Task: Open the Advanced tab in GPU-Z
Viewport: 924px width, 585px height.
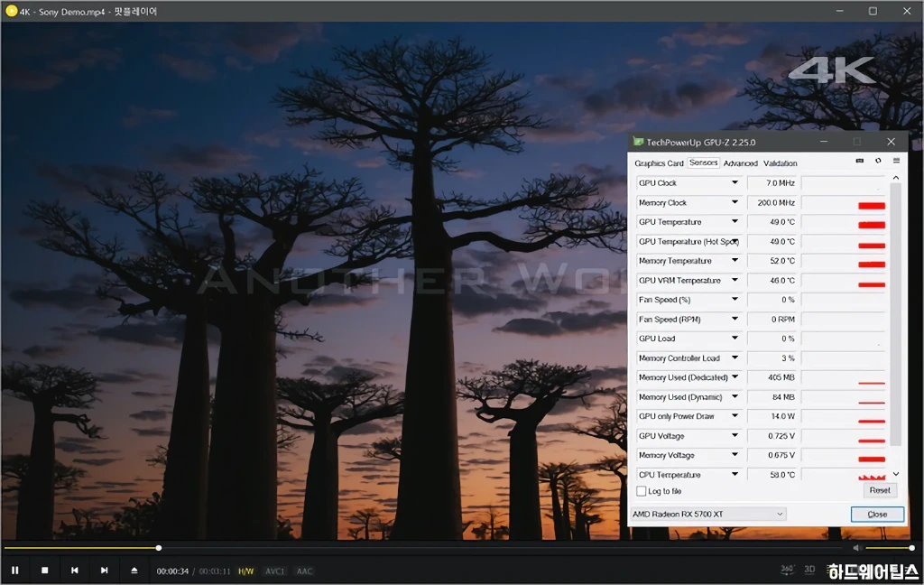Action: click(x=741, y=163)
